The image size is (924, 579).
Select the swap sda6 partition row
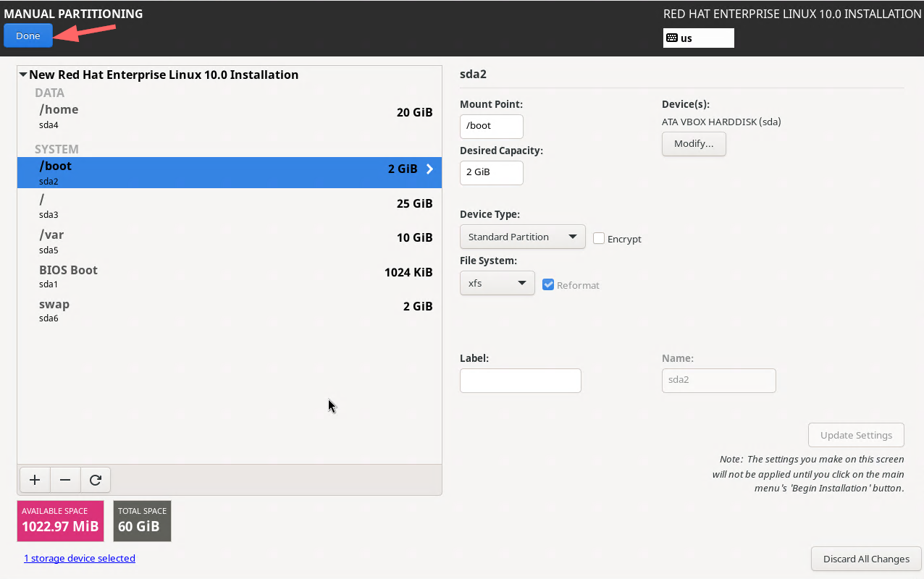[230, 310]
